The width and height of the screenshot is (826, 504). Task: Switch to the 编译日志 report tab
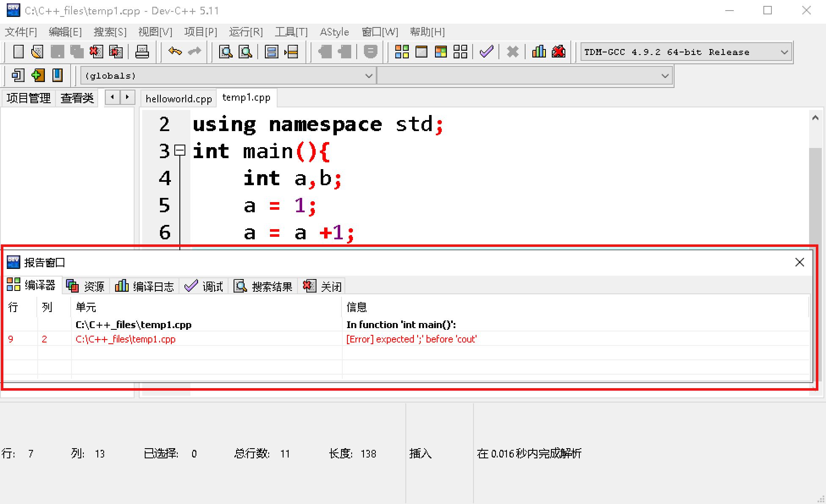145,287
